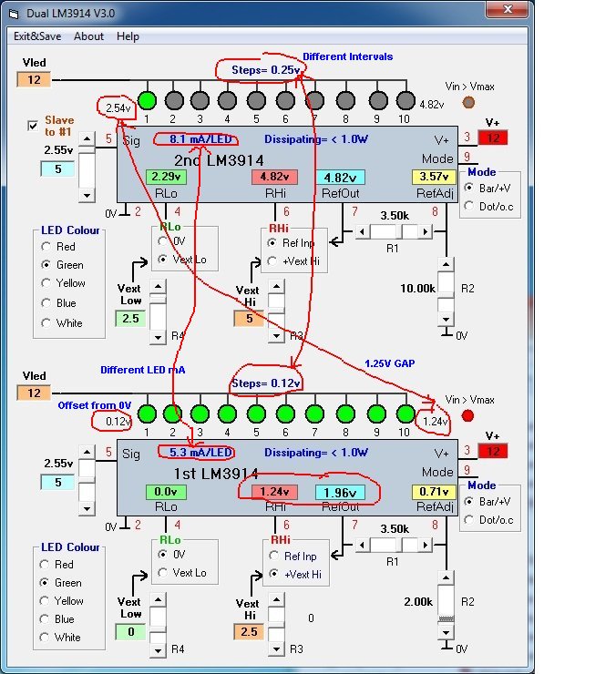Set 1st LM3914 mode to Bar/+V

[x=469, y=501]
